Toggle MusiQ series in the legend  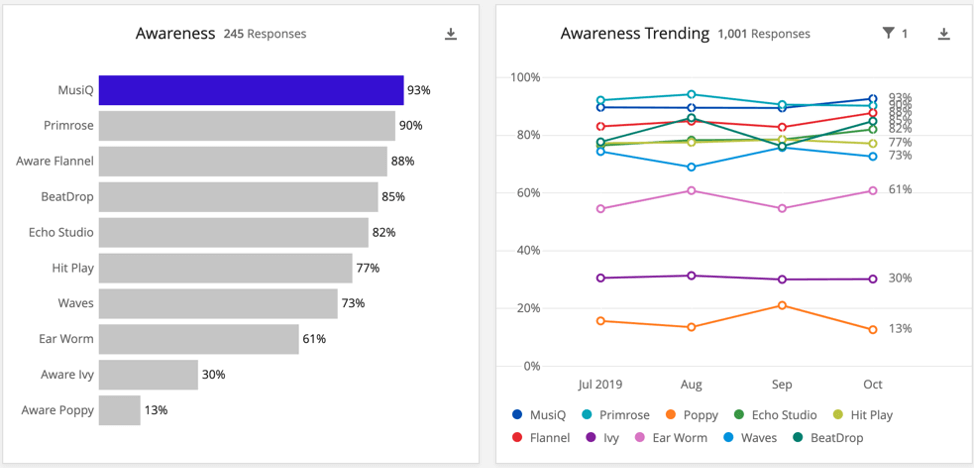coord(539,415)
